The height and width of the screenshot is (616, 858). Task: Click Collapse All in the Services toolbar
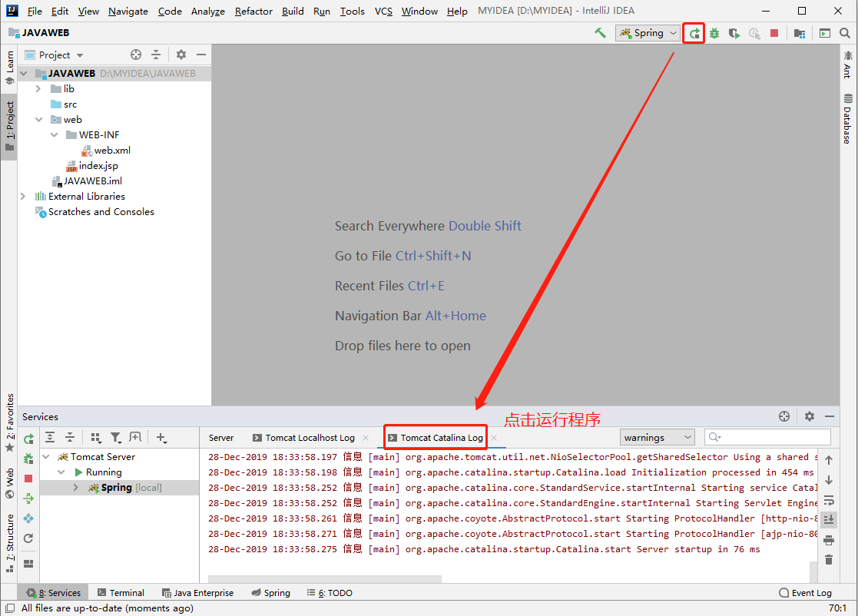tap(70, 437)
